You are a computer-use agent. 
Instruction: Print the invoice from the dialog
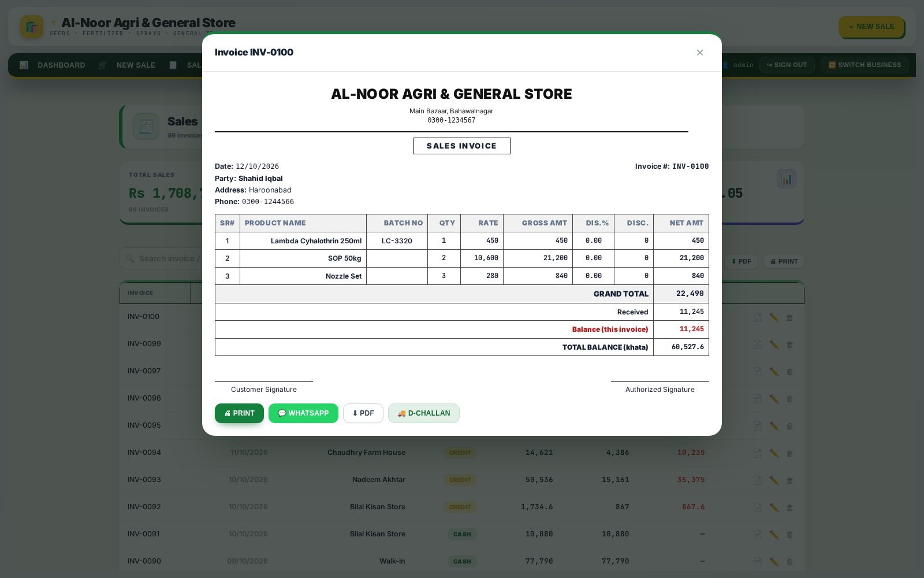coord(239,413)
